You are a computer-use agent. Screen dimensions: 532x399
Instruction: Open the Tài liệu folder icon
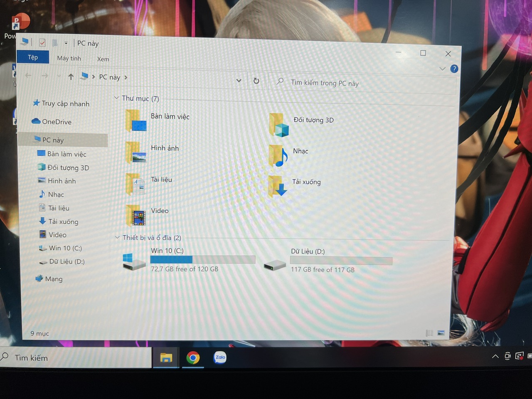135,184
